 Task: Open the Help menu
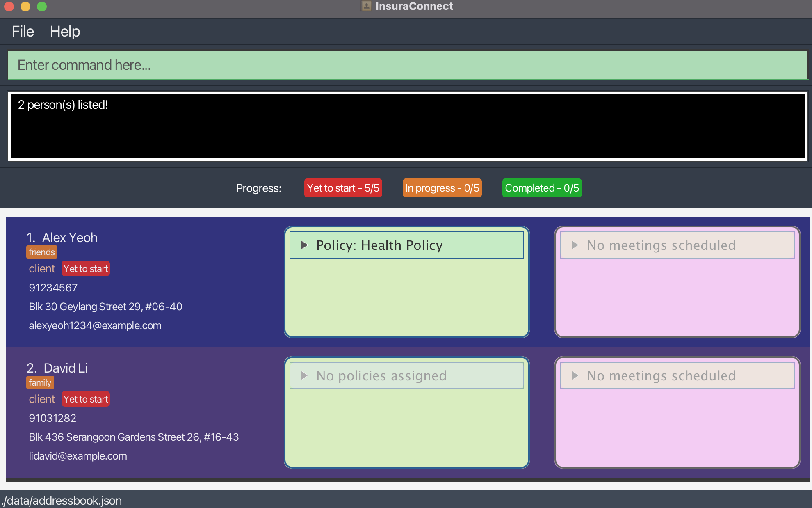(65, 31)
